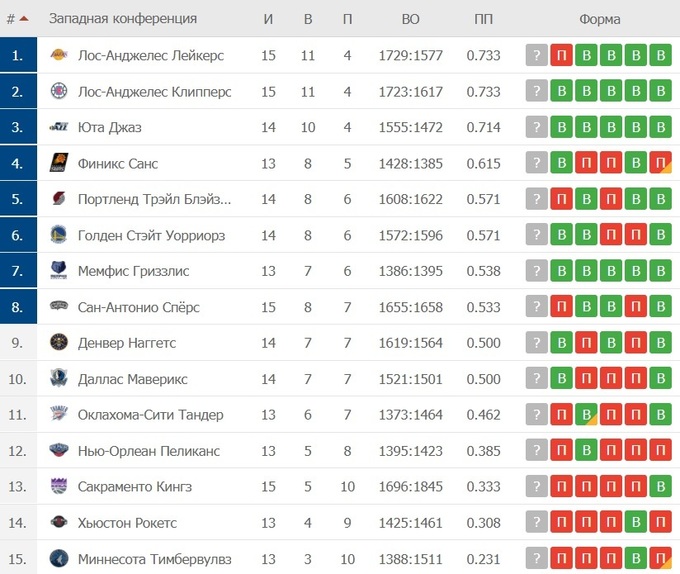The height and width of the screenshot is (574, 680).
Task: Click the Phoenix Suns logo icon
Action: 58,163
